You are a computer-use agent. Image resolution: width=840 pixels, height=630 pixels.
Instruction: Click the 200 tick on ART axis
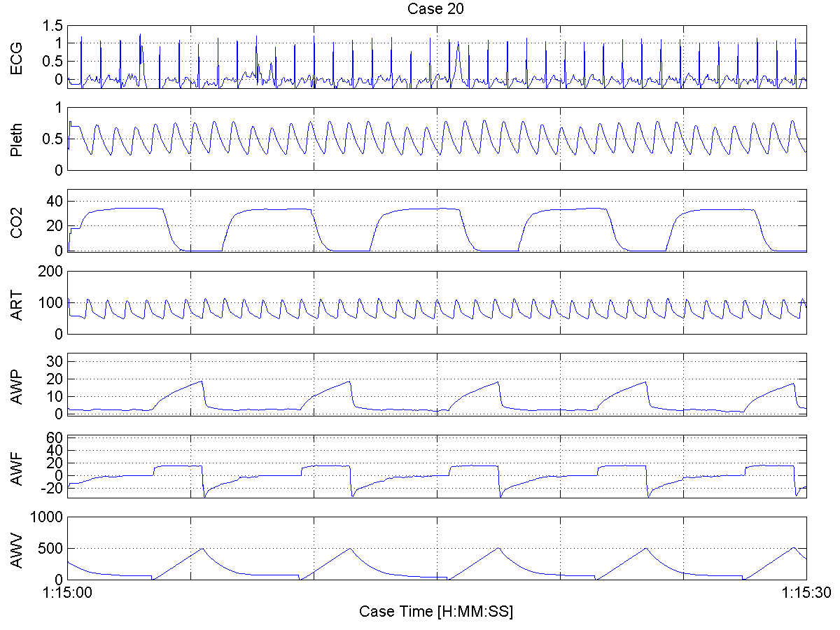point(50,271)
